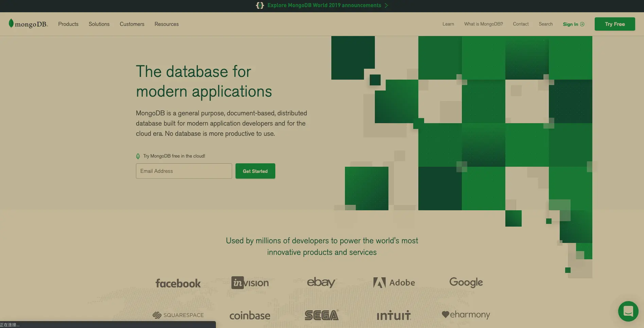Open the Learn link
Screen dimensions: 644x328
pos(448,24)
